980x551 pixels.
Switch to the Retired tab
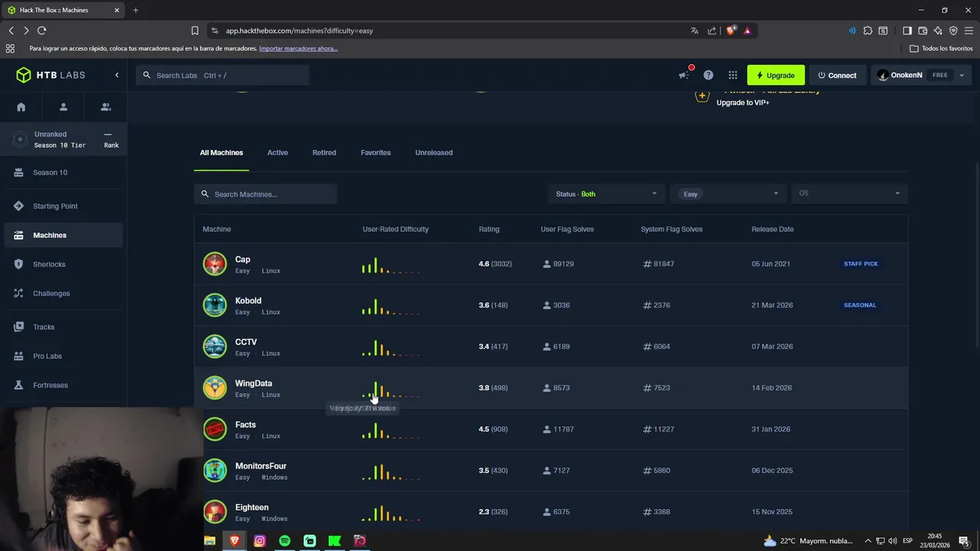click(324, 152)
